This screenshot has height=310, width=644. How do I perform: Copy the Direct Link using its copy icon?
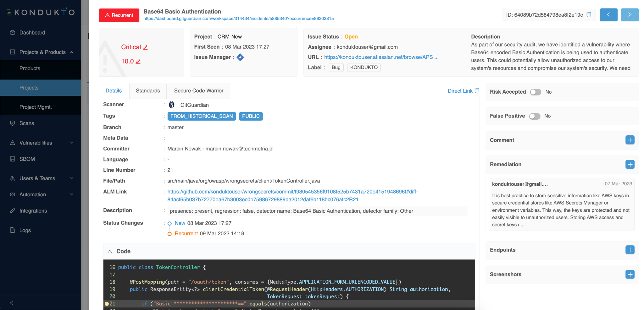[476, 91]
